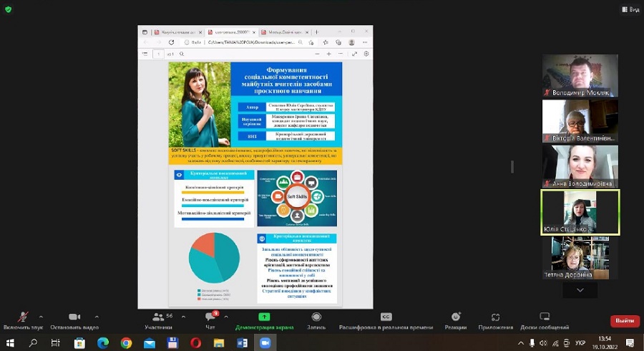
Task: Open the Участники participants panel
Action: pyautogui.click(x=158, y=319)
